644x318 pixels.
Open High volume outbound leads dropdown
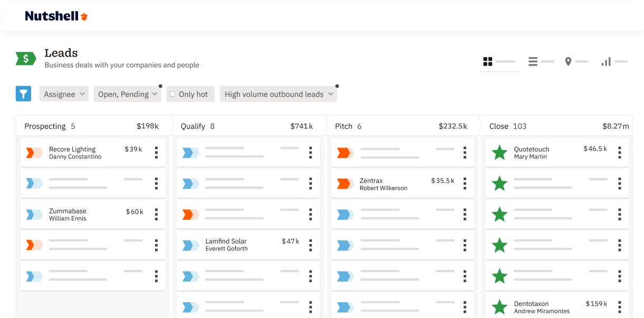click(278, 94)
